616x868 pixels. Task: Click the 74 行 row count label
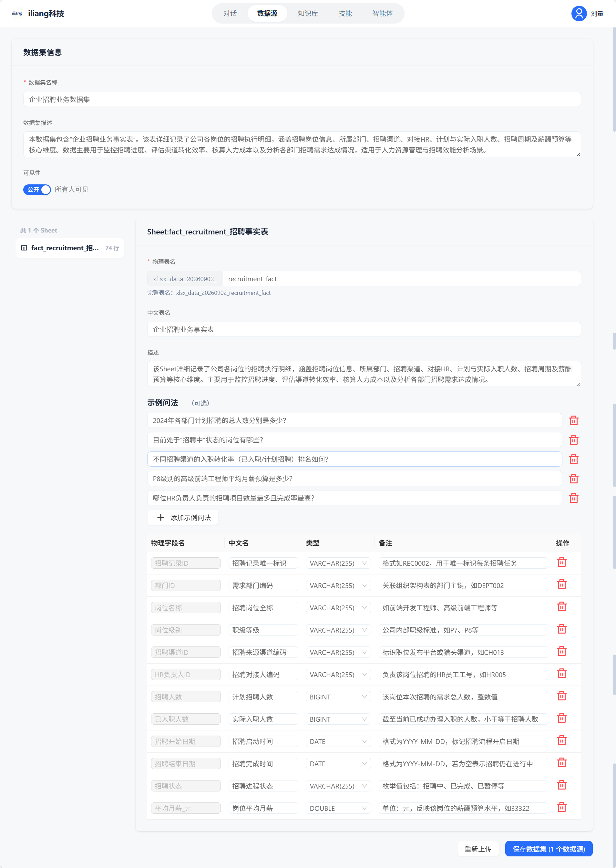[x=112, y=248]
